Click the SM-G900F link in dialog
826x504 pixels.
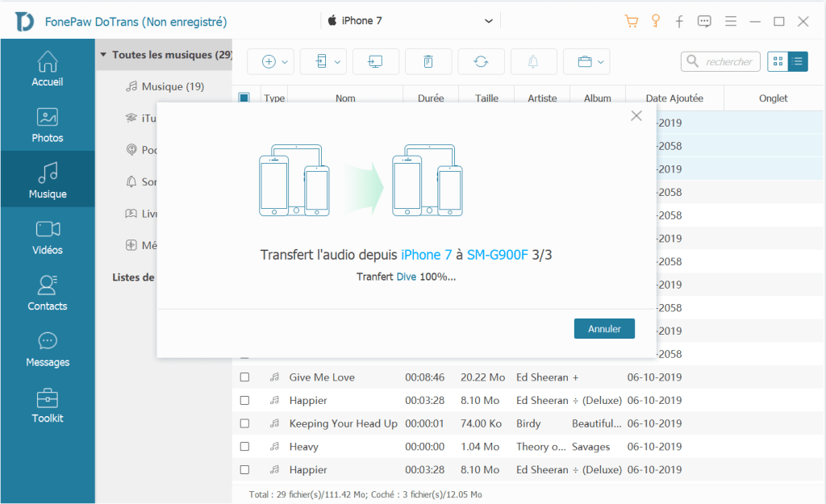(x=497, y=255)
